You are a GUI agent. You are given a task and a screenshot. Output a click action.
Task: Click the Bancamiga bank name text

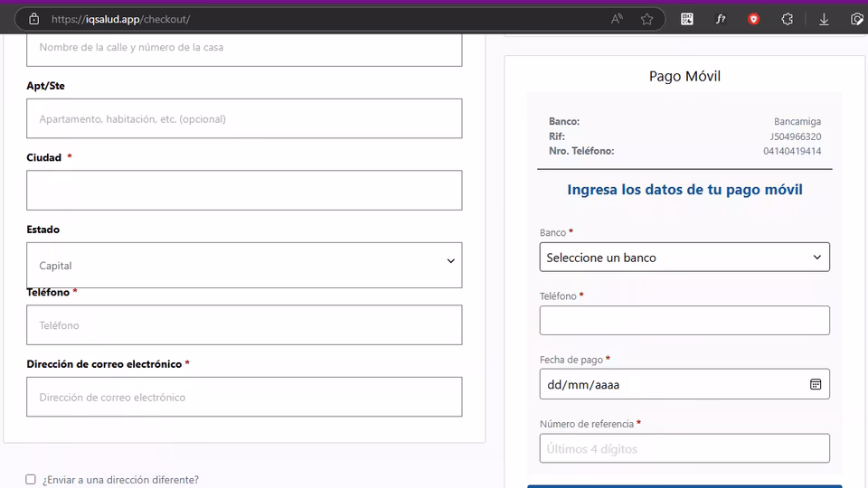797,121
